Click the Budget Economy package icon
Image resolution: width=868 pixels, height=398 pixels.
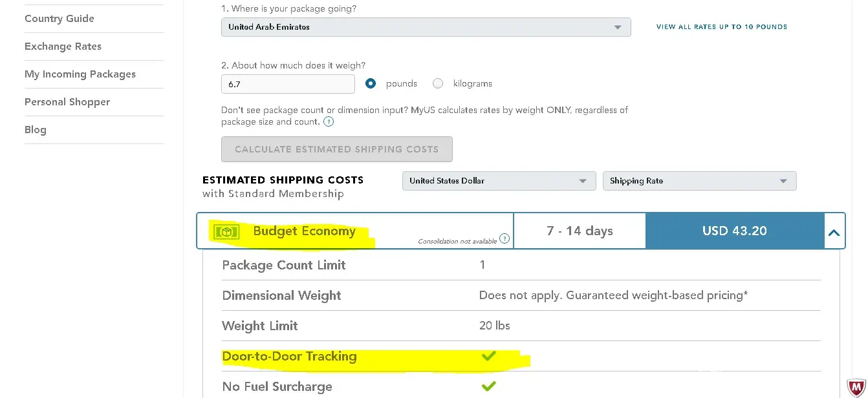point(226,231)
